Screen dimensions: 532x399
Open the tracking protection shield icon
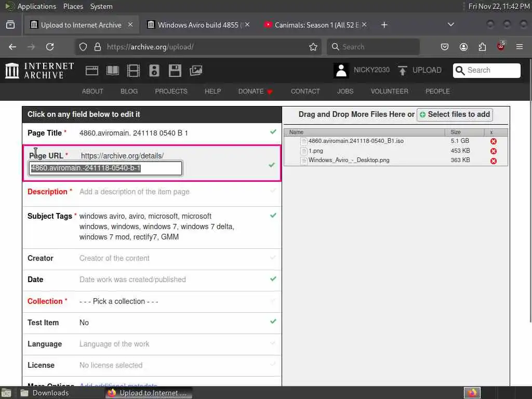click(83, 47)
